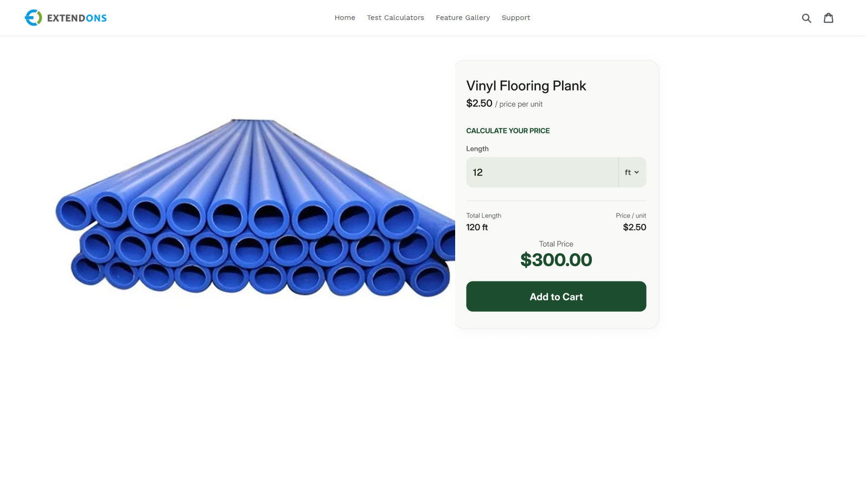
Task: Open the shopping cart bag icon
Action: point(828,18)
